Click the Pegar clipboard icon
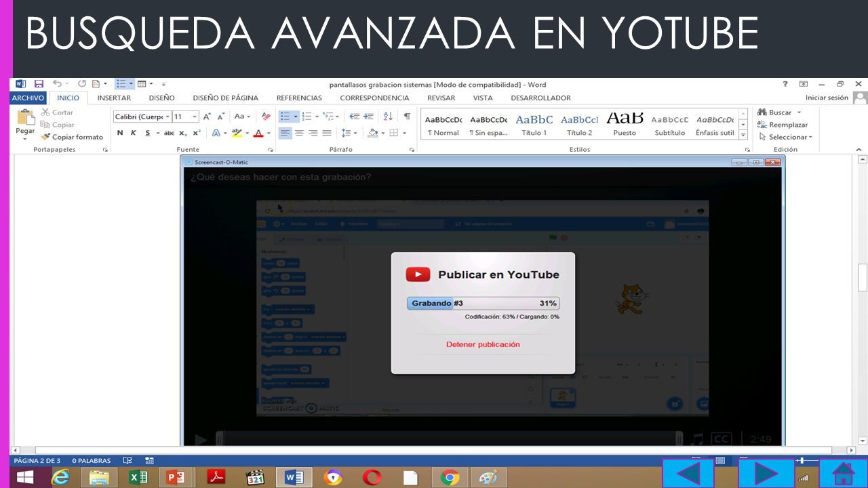Screen dimensions: 868x488 pyautogui.click(x=25, y=117)
